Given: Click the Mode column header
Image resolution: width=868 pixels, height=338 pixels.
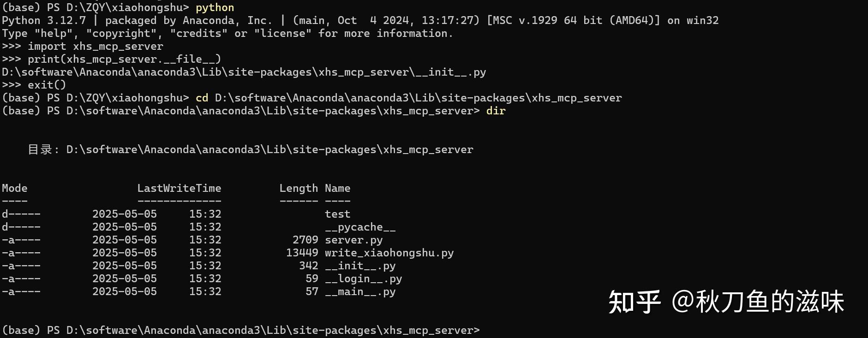Looking at the screenshot, I should coord(15,189).
